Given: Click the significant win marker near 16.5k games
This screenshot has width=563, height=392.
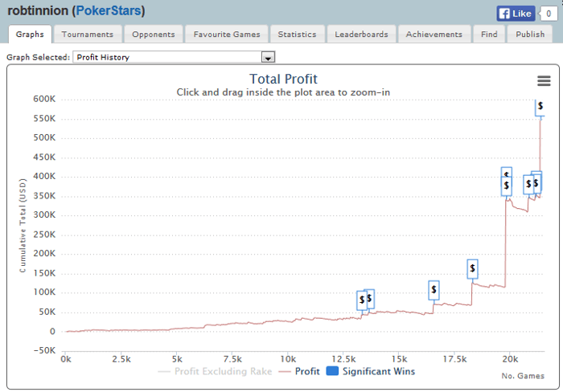Looking at the screenshot, I should click(434, 290).
